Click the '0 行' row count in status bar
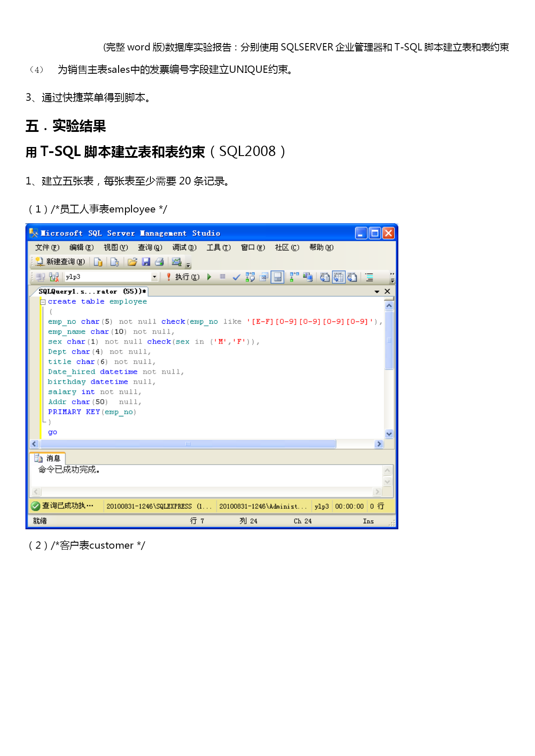 [x=377, y=506]
